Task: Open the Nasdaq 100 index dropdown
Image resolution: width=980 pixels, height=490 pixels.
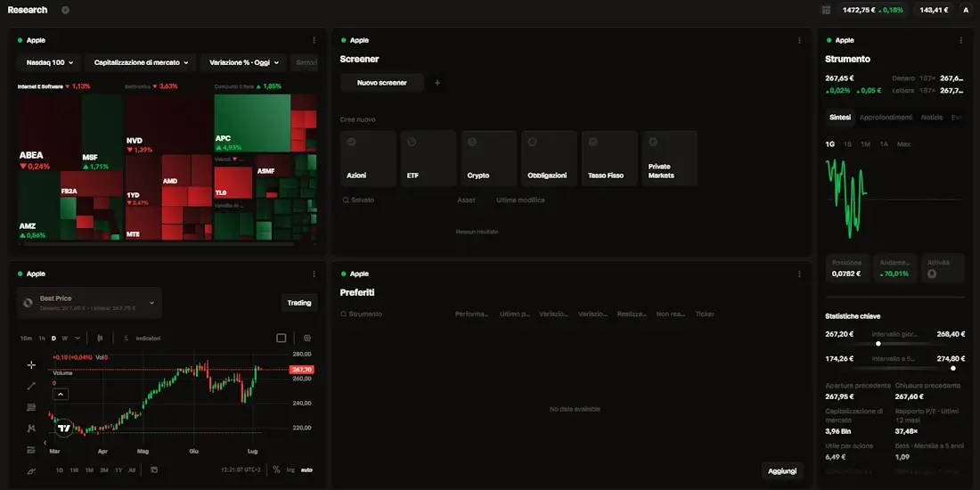Action: (x=49, y=62)
